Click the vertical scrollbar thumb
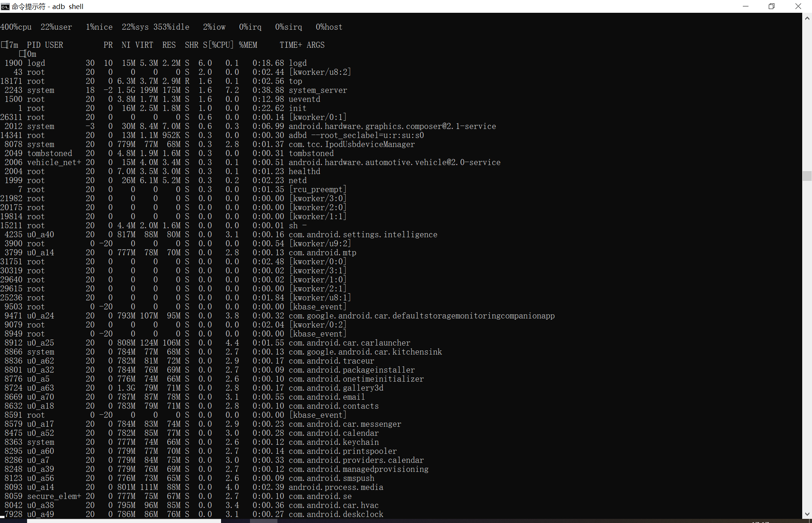The image size is (812, 523). [x=807, y=176]
